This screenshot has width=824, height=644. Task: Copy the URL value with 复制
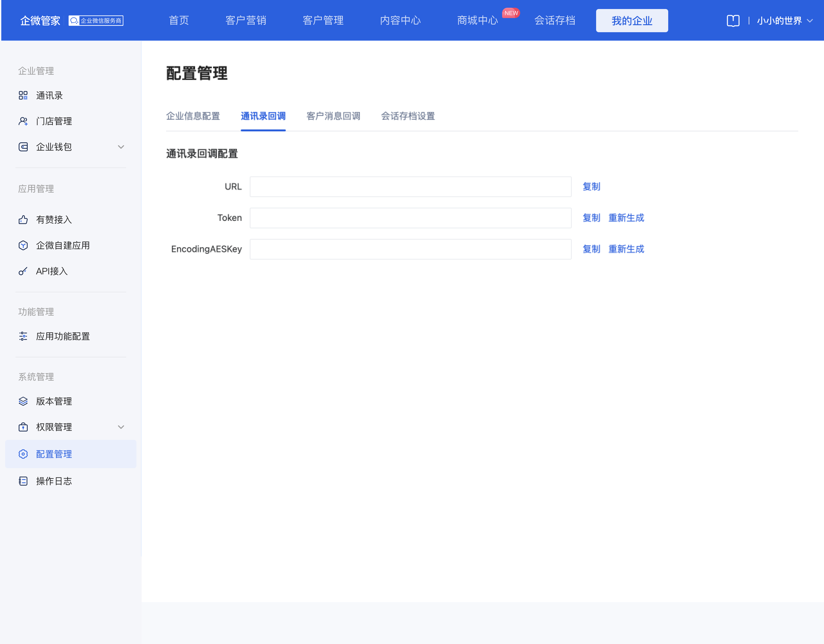[591, 186]
